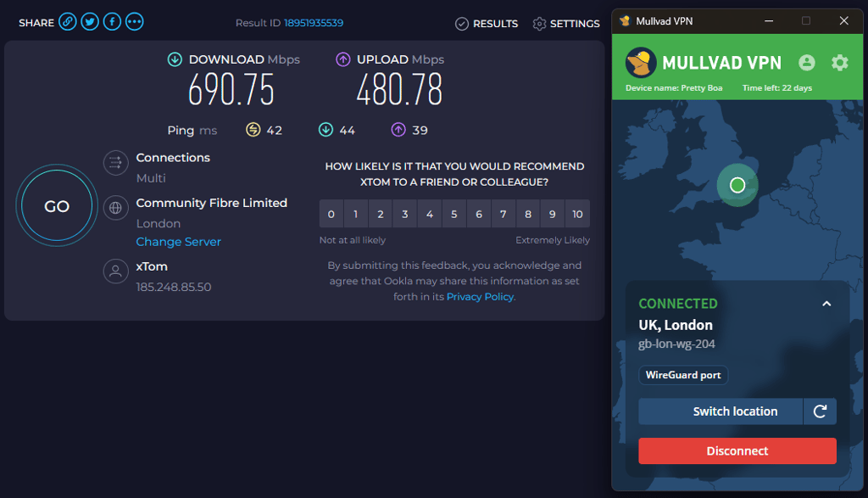Reconnect with the refresh icon
868x498 pixels.
point(820,411)
